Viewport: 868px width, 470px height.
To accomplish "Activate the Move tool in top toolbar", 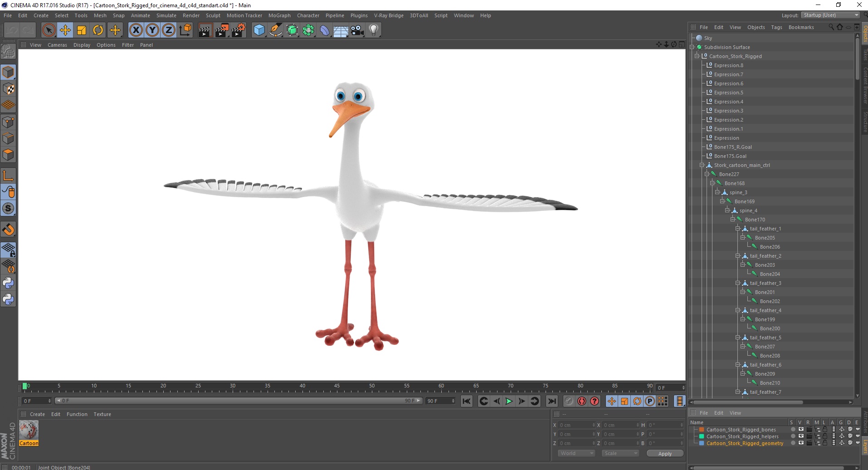I will 65,30.
